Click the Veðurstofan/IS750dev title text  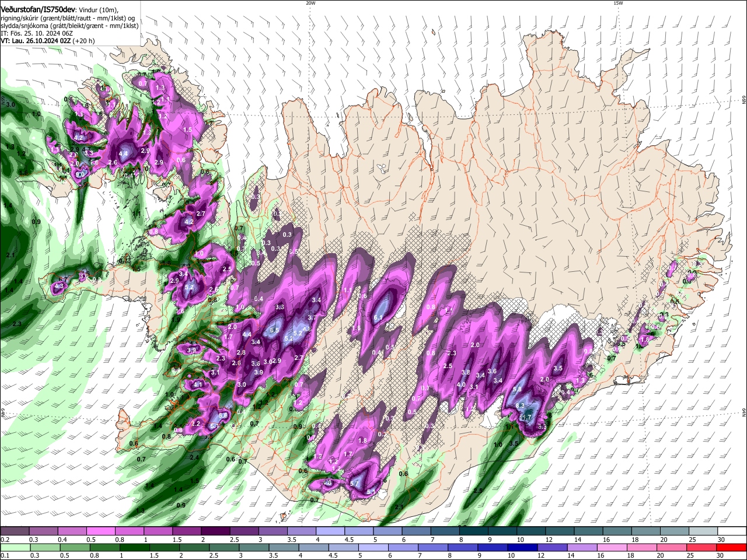[38, 9]
